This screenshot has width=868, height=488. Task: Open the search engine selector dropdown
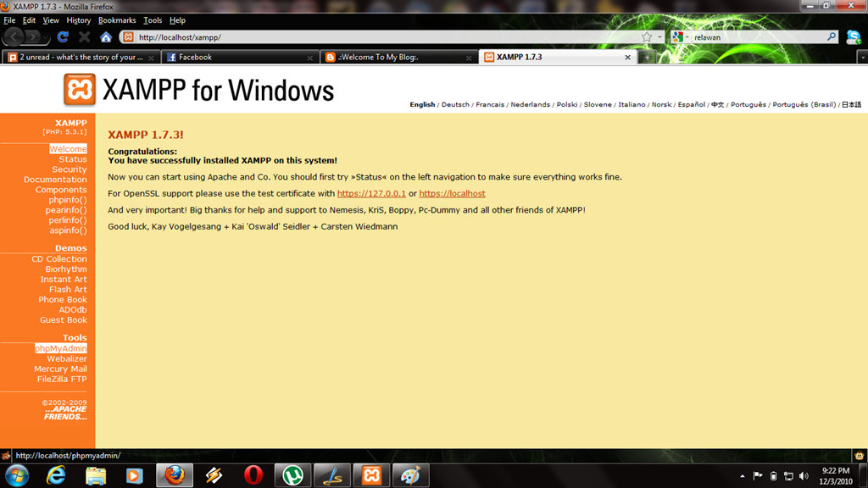point(681,37)
